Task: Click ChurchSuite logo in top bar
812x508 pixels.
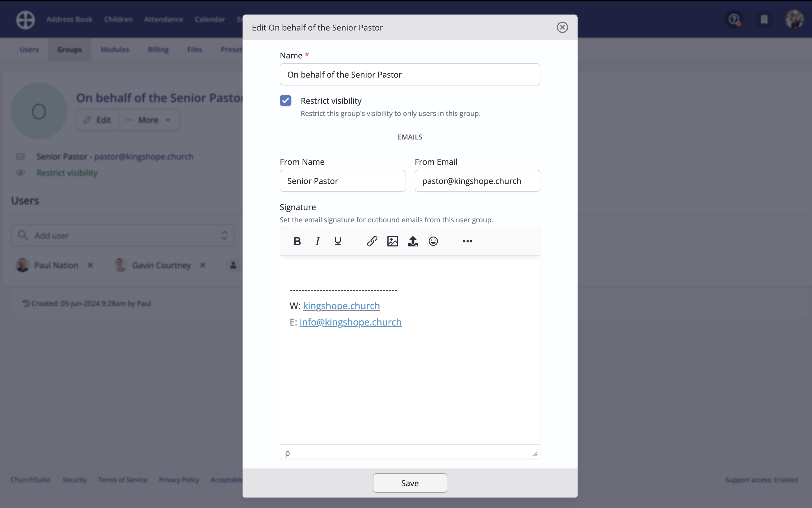Action: tap(26, 19)
